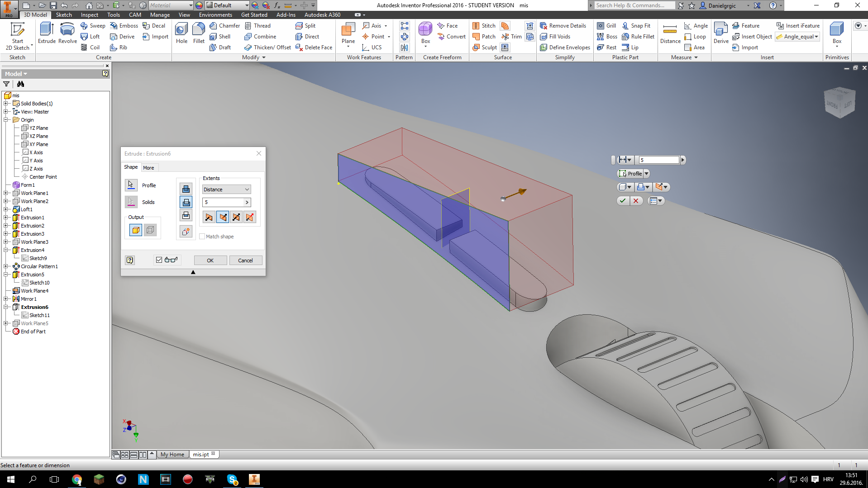Start a new 2D Sketch

[x=18, y=36]
